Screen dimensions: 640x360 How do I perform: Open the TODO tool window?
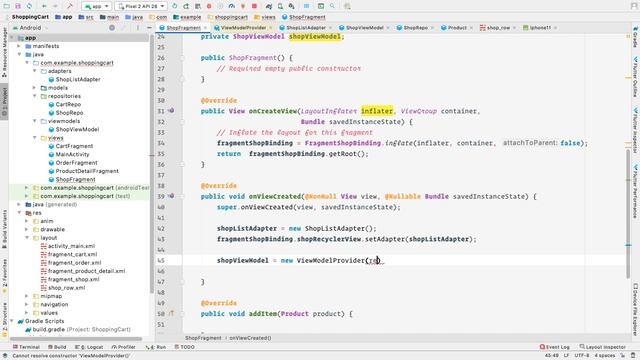184,347
